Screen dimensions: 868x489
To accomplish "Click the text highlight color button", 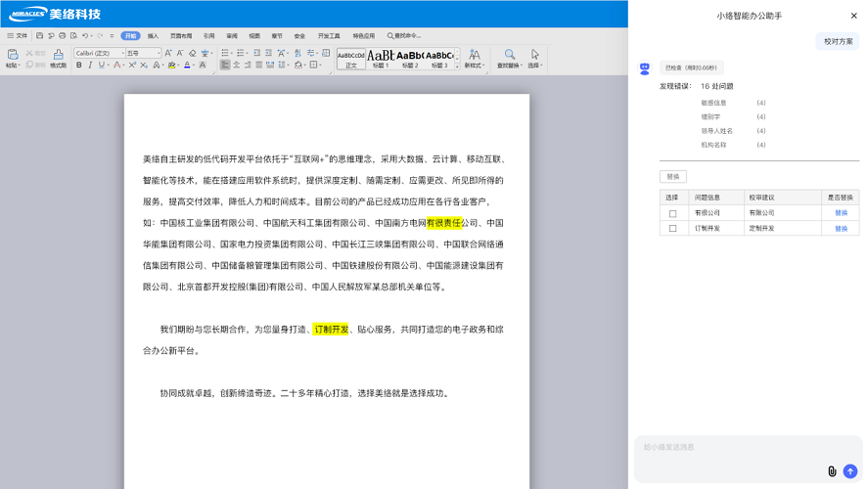I will pos(171,66).
